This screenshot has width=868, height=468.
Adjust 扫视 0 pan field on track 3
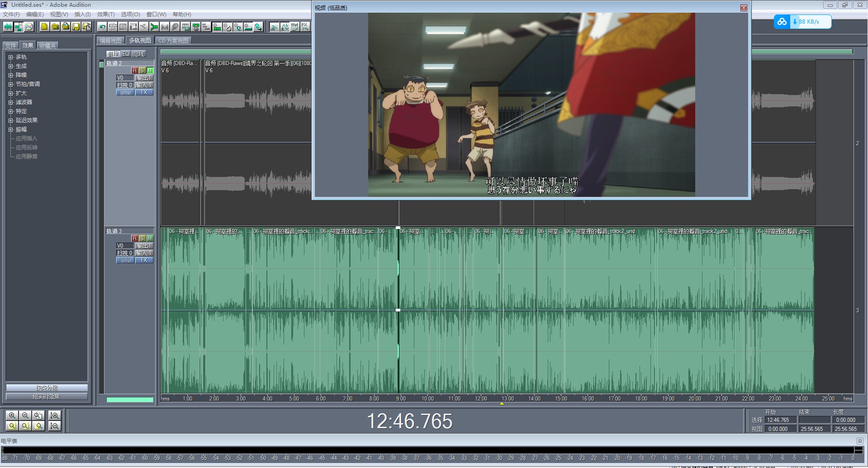click(125, 253)
